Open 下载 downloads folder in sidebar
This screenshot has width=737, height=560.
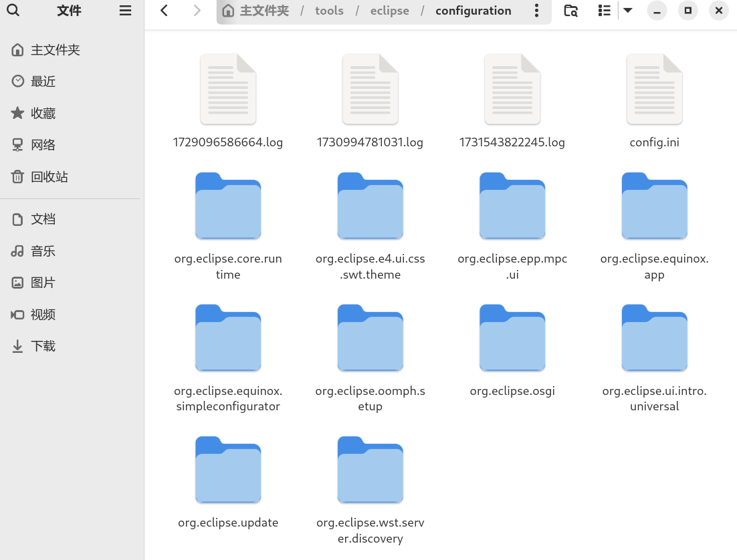[x=70, y=346]
